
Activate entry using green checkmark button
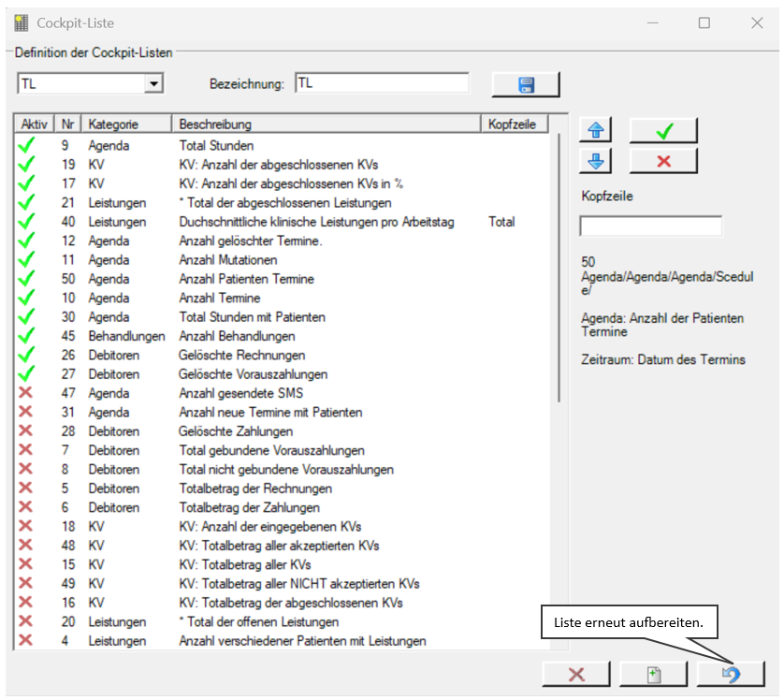(663, 130)
